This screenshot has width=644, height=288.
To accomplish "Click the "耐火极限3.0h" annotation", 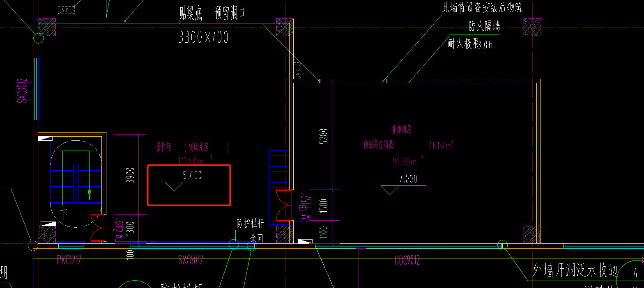I will coord(470,44).
